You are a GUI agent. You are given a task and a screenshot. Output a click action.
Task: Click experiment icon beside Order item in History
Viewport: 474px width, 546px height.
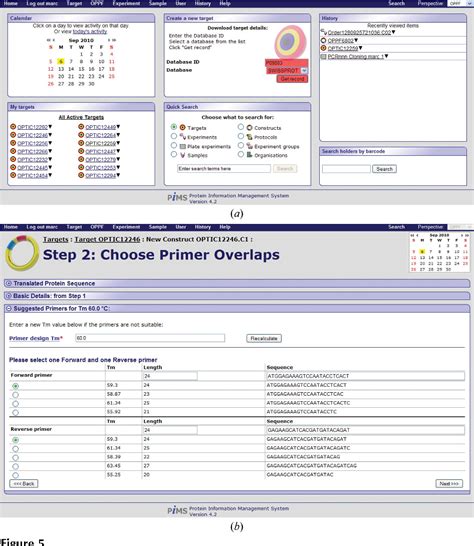point(324,32)
